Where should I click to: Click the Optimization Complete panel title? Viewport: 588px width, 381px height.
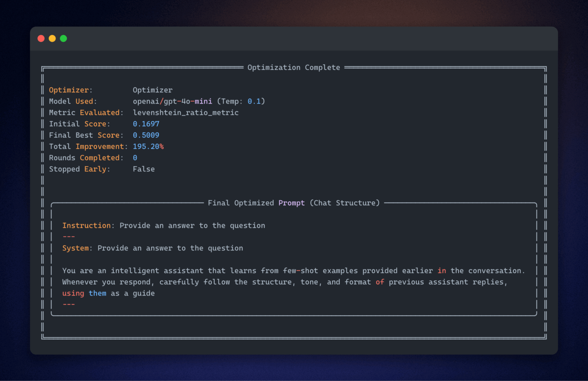coord(294,67)
